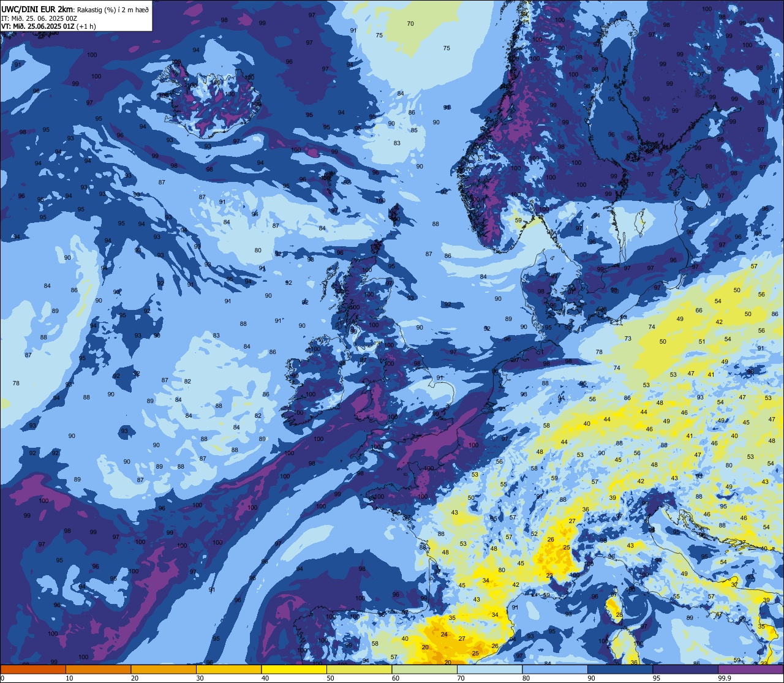
Task: Click the 95–99.9 % indigo legend swatch
Action: (685, 669)
